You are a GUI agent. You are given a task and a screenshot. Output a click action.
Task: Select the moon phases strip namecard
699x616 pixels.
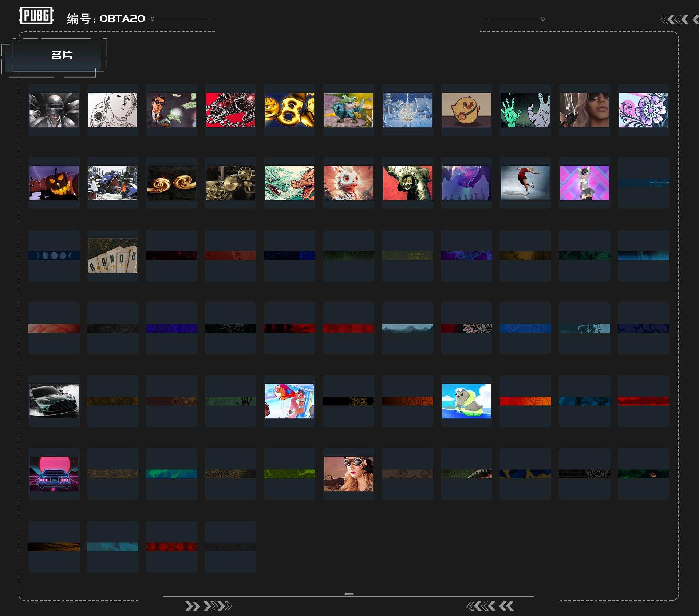coord(54,255)
